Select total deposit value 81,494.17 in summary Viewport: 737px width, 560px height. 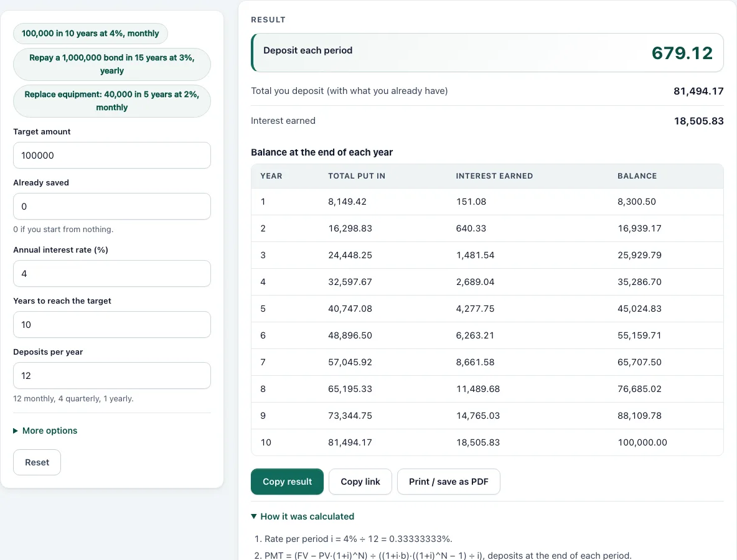pyautogui.click(x=698, y=91)
